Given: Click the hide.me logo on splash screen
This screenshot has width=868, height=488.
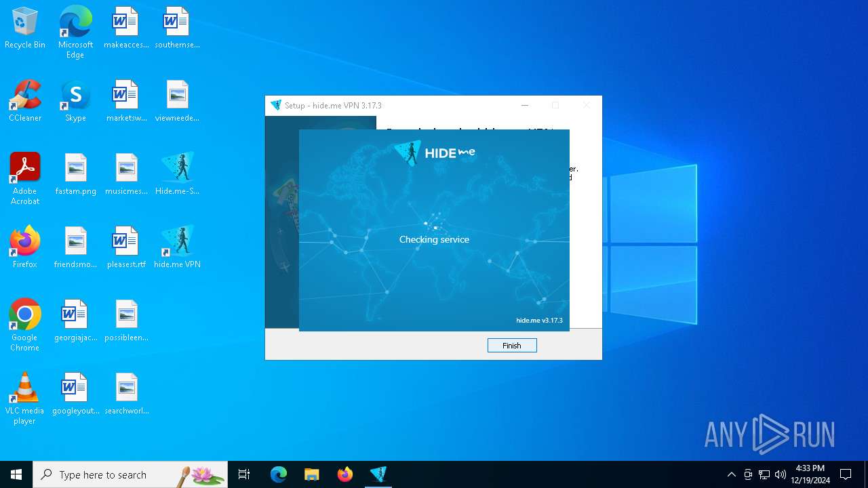Looking at the screenshot, I should [x=435, y=153].
